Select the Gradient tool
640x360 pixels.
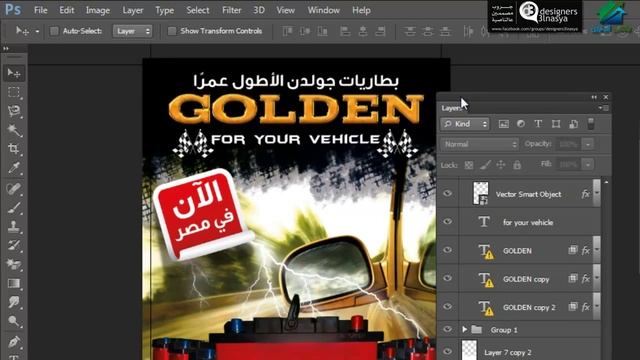[x=14, y=283]
